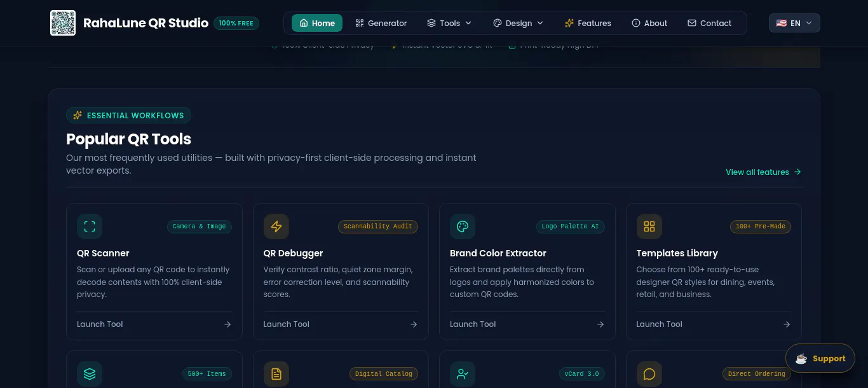This screenshot has width=868, height=388.
Task: Click the Popular QR Tools heading
Action: pyautogui.click(x=128, y=139)
